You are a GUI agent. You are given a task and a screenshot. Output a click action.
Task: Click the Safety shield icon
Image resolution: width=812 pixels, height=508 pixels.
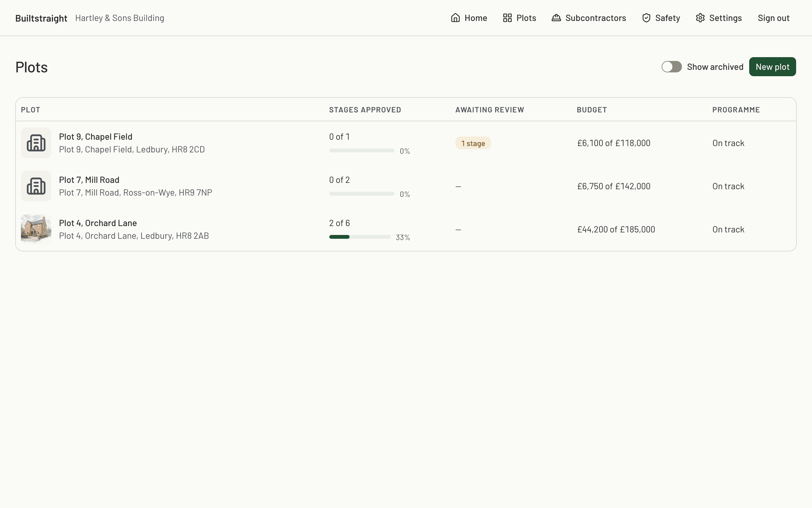click(646, 18)
